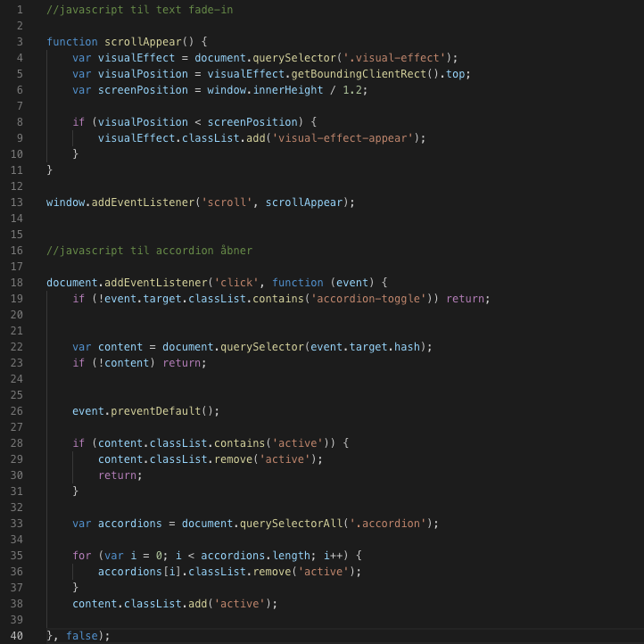
Task: Click the 'false' keyword on line 40
Action: [x=82, y=636]
